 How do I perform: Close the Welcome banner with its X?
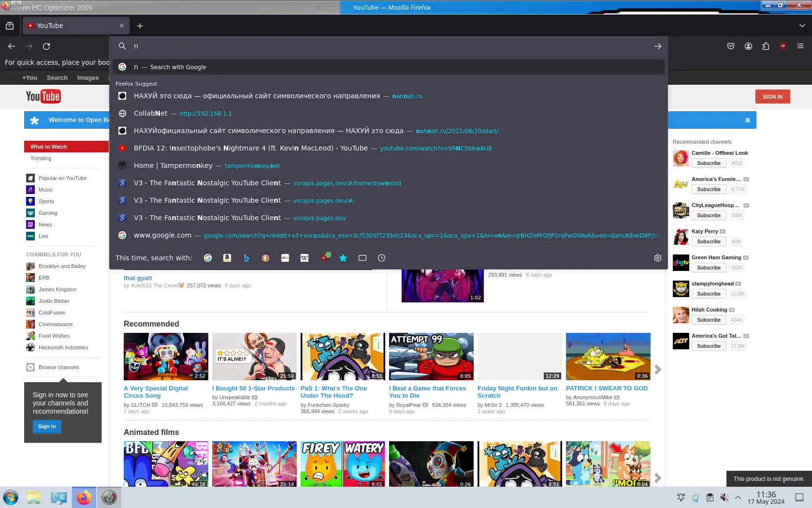(748, 120)
